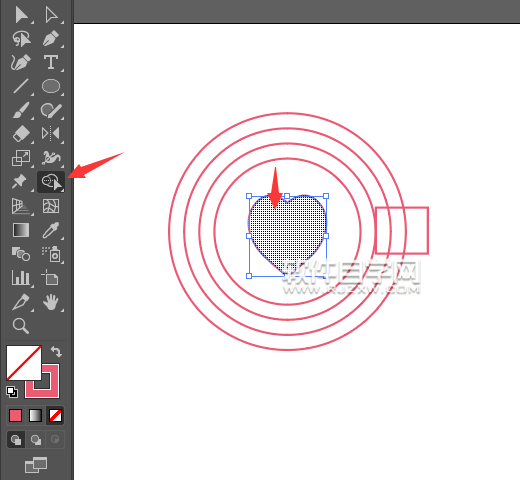Select the Gradient tool
Screen dimensions: 520x480
point(21,230)
